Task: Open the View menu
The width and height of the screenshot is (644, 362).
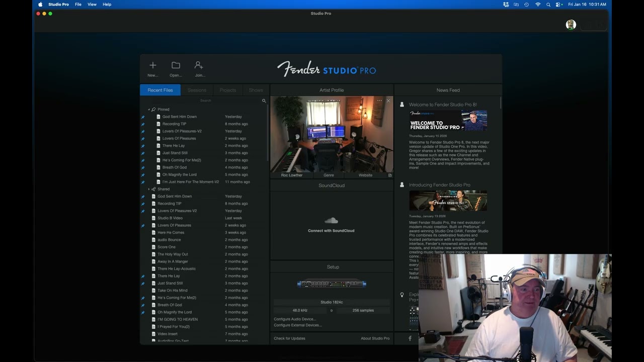Action: point(92,5)
